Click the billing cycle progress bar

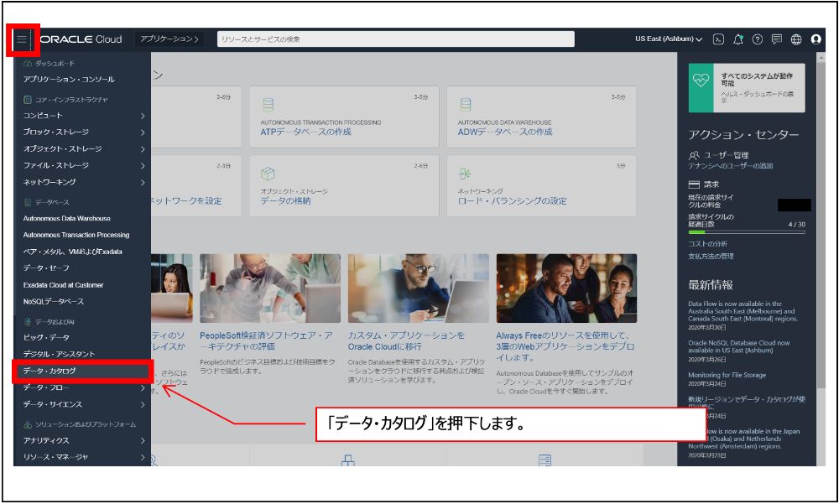pos(747,232)
